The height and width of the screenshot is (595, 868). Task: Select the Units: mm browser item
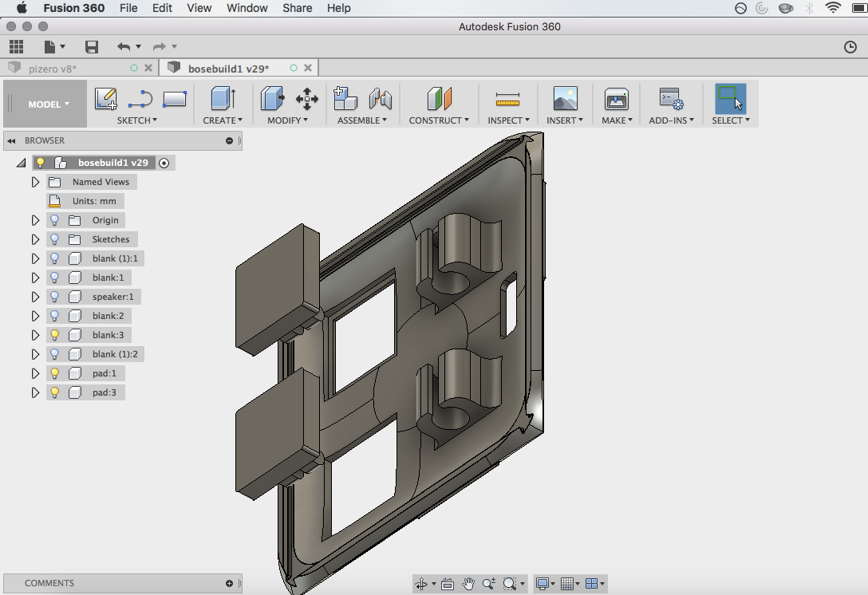click(85, 202)
